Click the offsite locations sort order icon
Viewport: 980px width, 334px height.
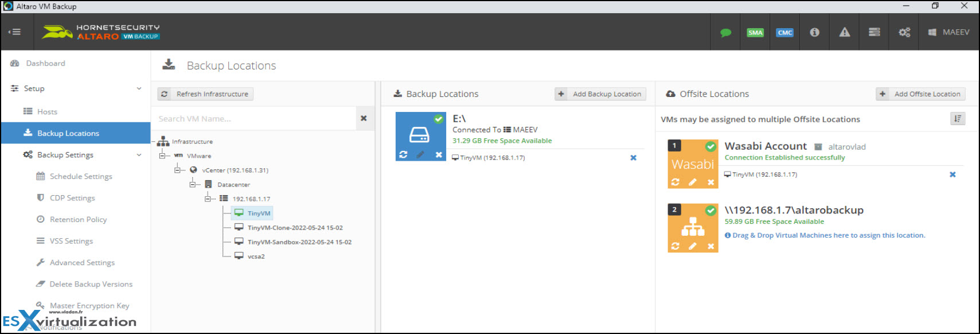click(958, 119)
